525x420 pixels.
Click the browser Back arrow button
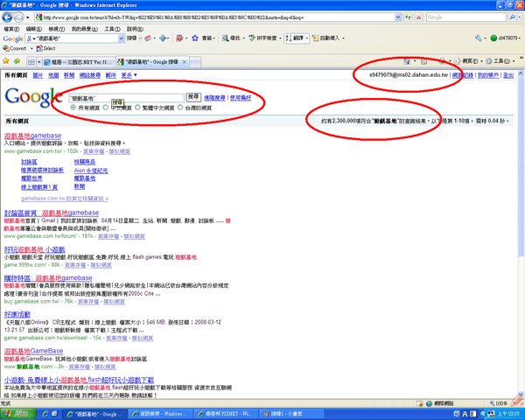click(7, 17)
